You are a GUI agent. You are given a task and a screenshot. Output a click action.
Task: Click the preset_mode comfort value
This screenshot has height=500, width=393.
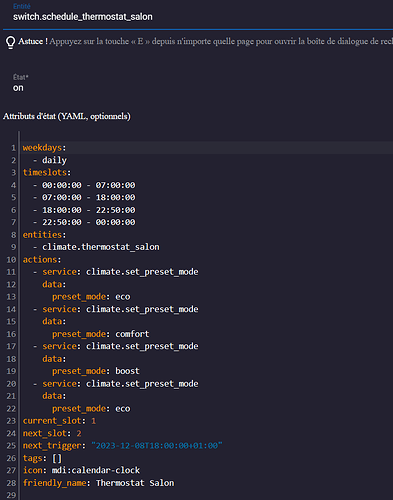132,334
